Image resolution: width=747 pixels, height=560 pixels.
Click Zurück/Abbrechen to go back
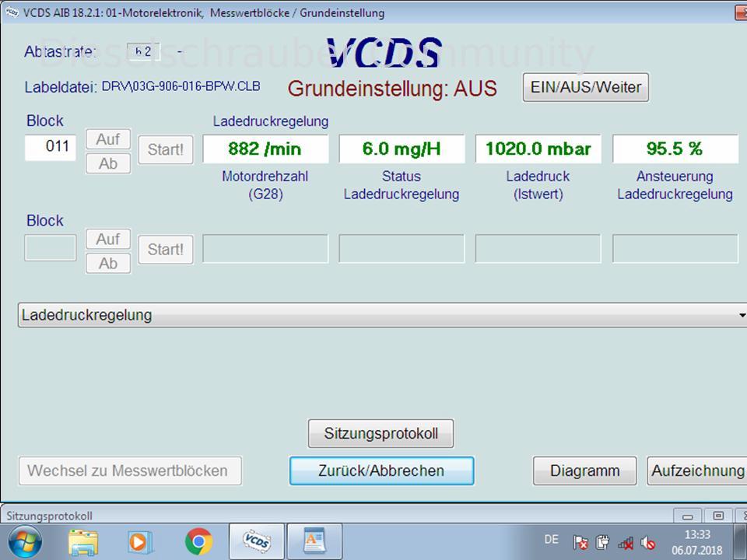pos(381,471)
